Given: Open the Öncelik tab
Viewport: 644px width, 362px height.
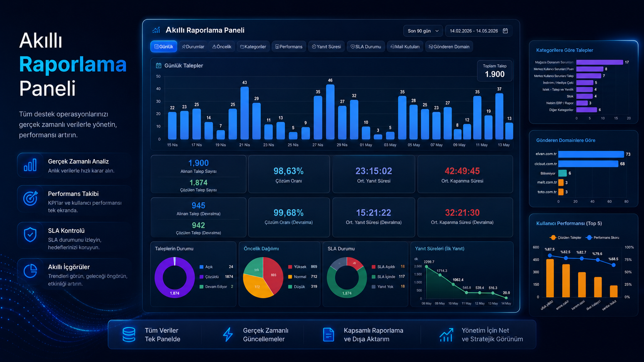Looking at the screenshot, I should coord(222,47).
